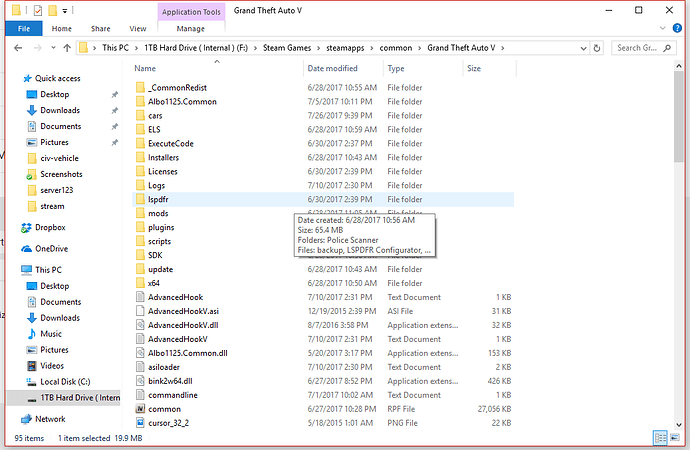Select Quick access in navigation pane
The image size is (690, 450).
[58, 78]
